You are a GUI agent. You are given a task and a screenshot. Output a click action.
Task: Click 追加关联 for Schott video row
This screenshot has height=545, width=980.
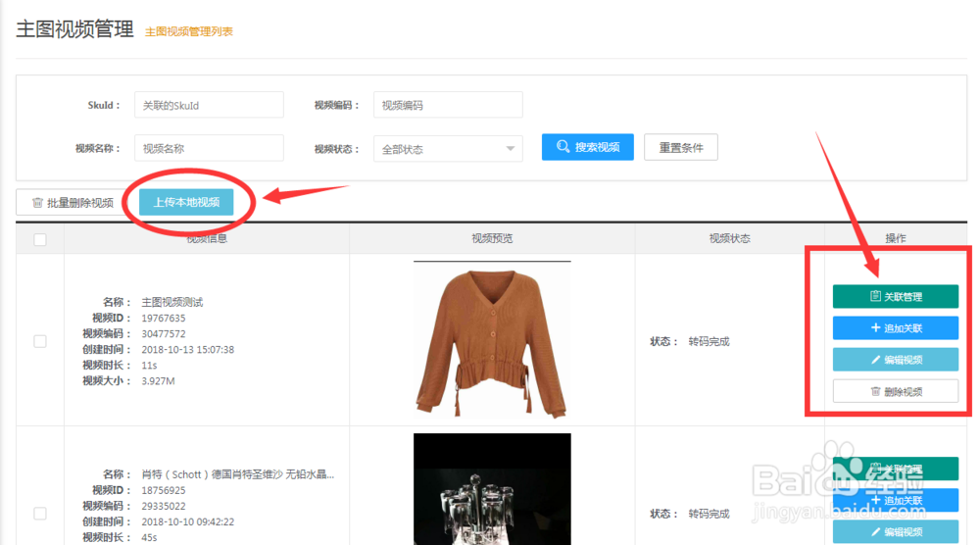(x=896, y=500)
